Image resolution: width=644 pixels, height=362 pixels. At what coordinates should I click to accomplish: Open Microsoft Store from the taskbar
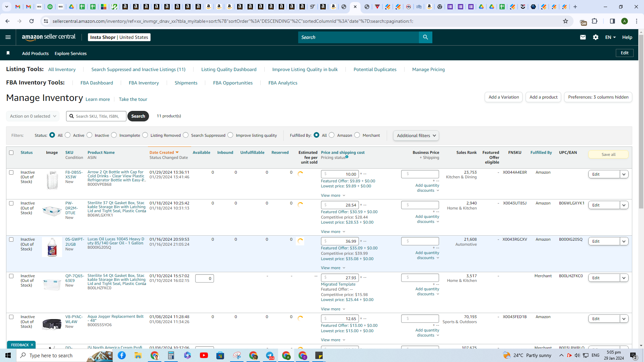click(x=220, y=355)
